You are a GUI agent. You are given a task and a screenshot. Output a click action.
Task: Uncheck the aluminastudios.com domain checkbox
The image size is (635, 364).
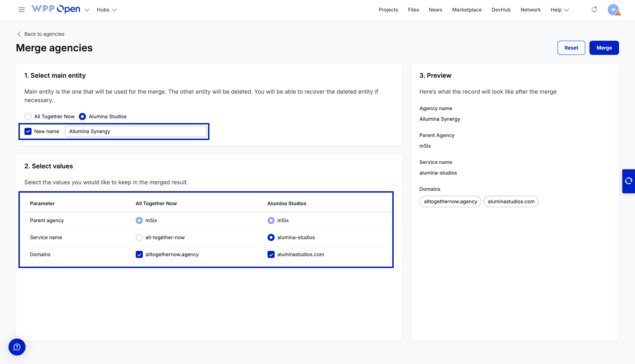coord(271,254)
